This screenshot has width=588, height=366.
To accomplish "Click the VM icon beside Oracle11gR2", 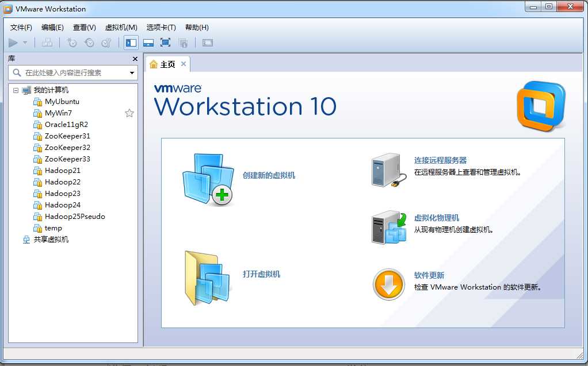I will [37, 125].
